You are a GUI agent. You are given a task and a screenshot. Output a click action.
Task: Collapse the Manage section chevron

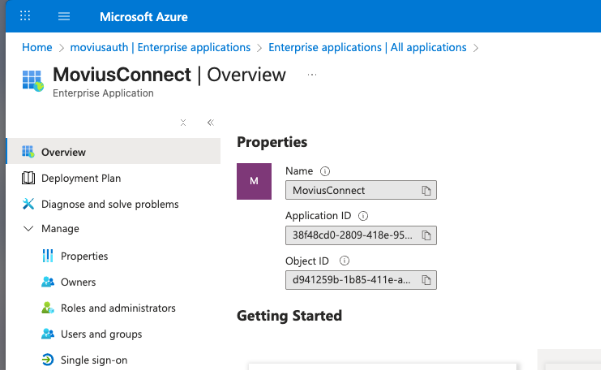[28, 229]
